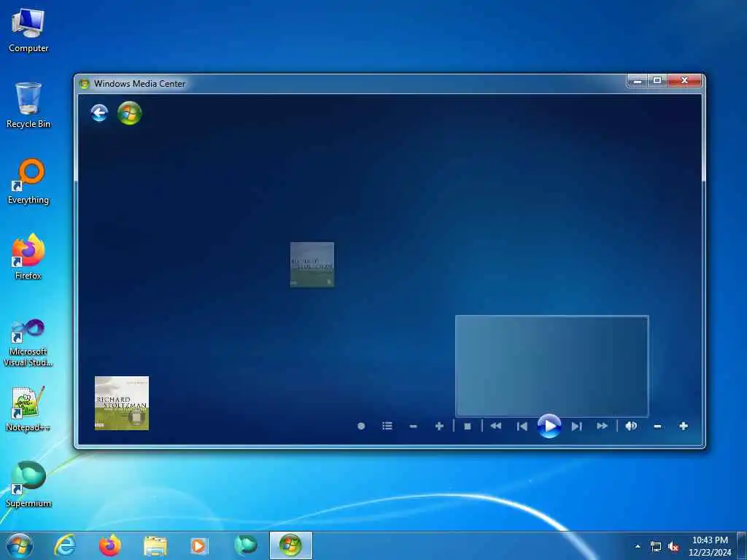
Task: Open Windows Explorer from the taskbar
Action: click(155, 545)
